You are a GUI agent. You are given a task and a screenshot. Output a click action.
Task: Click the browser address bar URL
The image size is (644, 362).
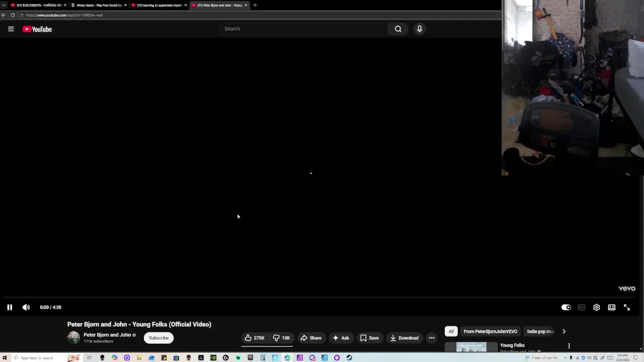click(64, 15)
